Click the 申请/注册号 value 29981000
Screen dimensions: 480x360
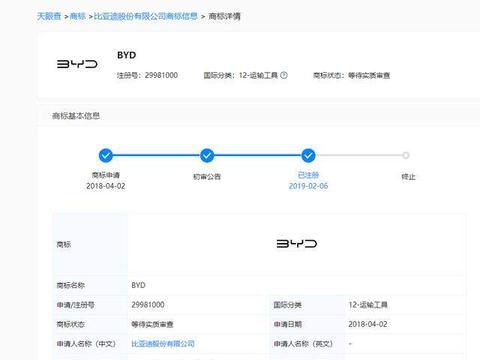point(148,305)
